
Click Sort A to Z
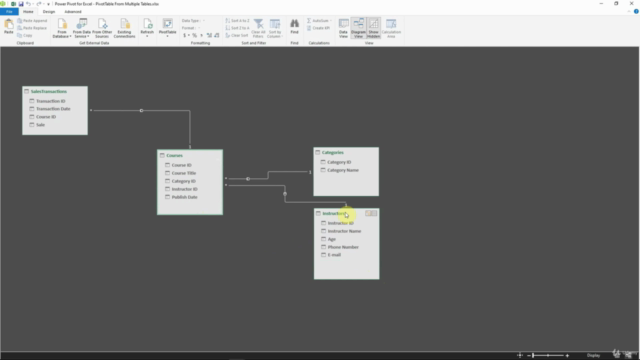click(x=237, y=21)
